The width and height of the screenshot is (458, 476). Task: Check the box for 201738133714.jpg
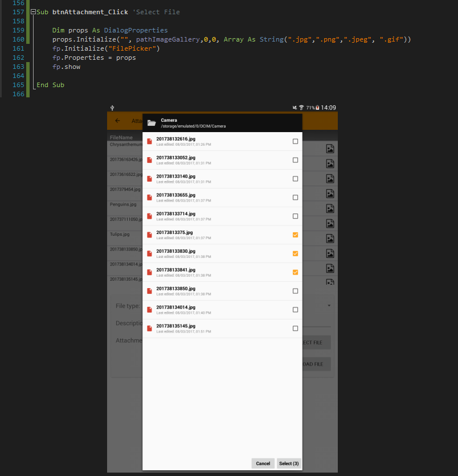coord(295,216)
